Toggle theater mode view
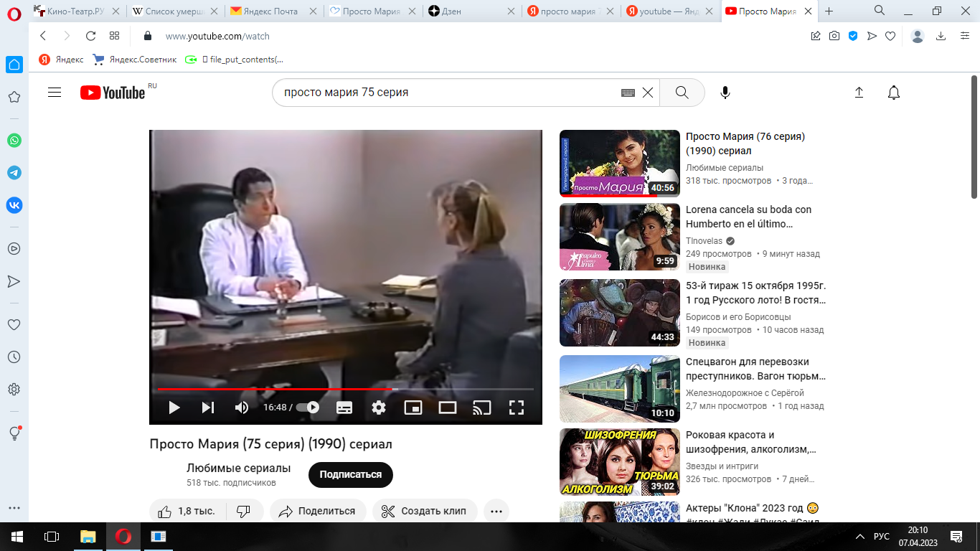980x551 pixels. tap(448, 408)
